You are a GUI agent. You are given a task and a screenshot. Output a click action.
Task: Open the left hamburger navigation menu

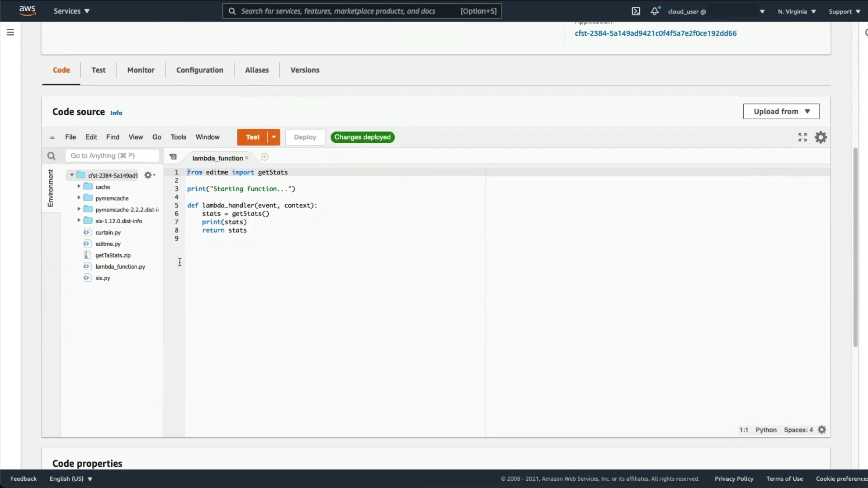pos(10,33)
